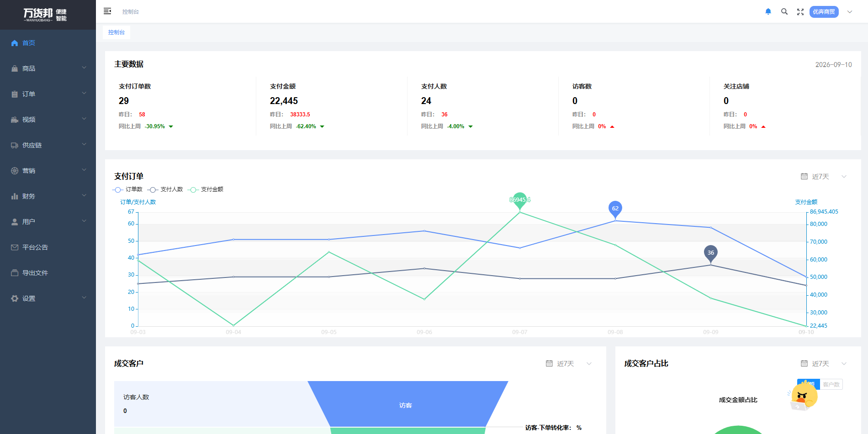Click the 支付金额 value 22,445
Viewport: 868px width, 434px height.
pos(284,101)
